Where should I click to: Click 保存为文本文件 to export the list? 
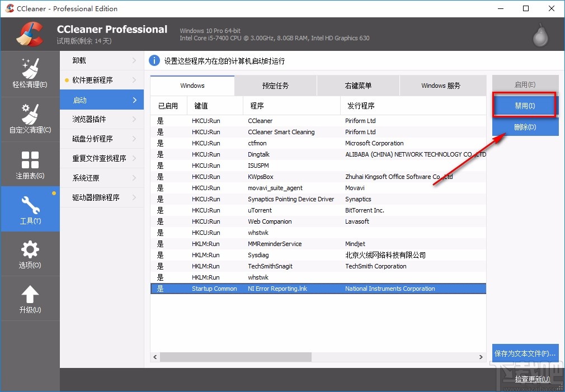point(525,353)
